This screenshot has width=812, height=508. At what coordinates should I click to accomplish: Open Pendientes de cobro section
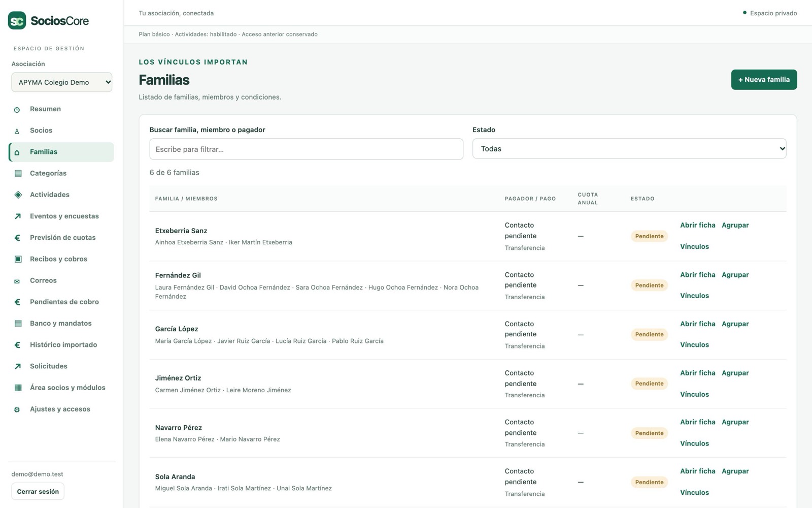(x=61, y=302)
